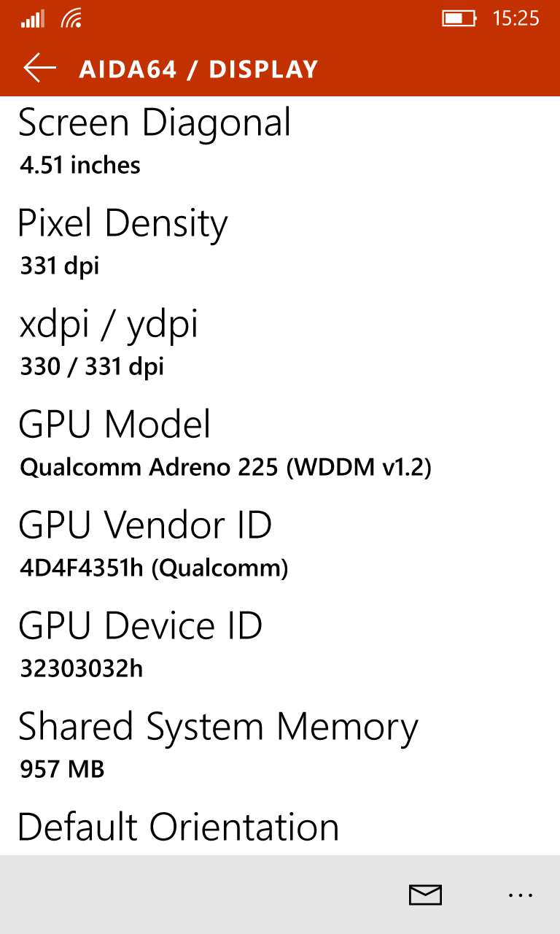Viewport: 560px width, 934px height.
Task: Open the email report envelope icon
Action: click(x=425, y=895)
